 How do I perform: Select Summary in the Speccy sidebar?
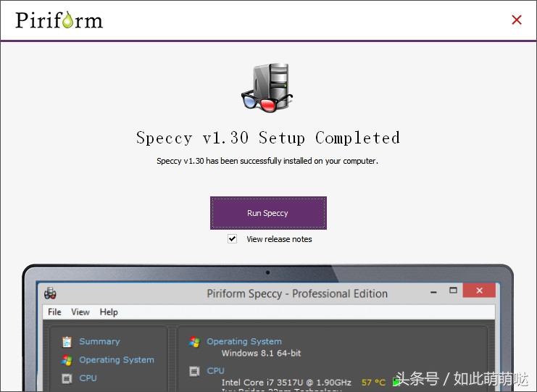coord(100,341)
